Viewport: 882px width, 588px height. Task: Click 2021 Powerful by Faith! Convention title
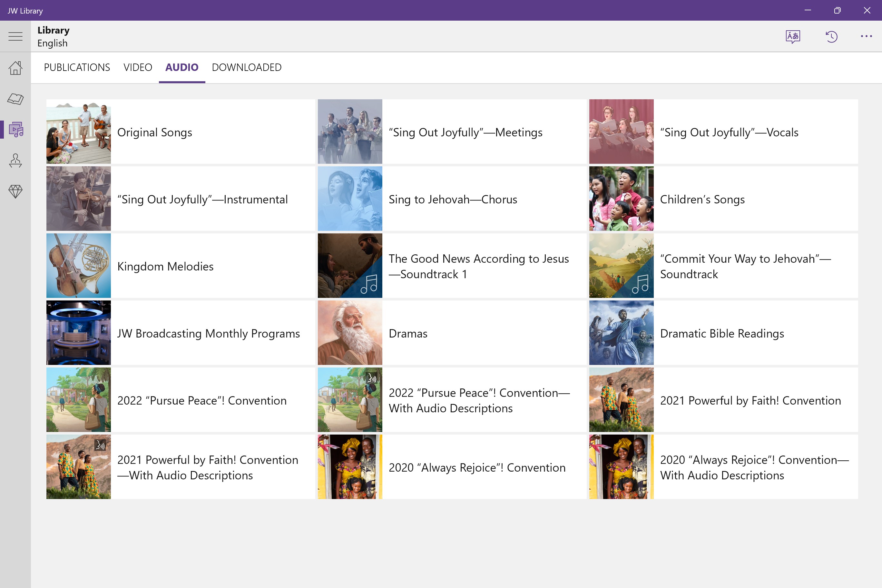point(750,400)
